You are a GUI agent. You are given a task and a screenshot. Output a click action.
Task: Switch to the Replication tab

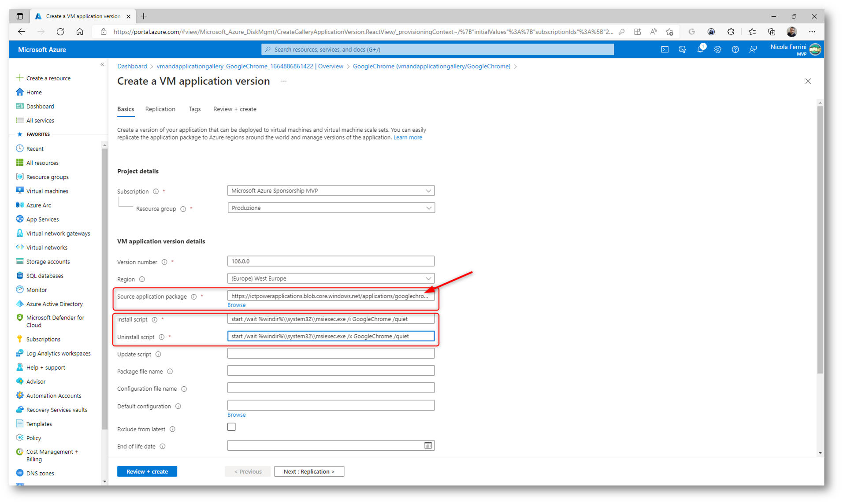pyautogui.click(x=160, y=109)
